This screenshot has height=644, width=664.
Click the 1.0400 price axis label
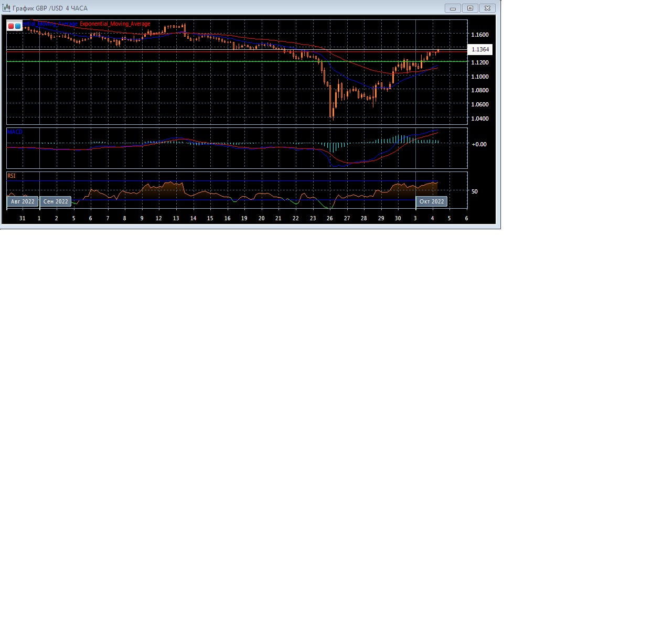pos(479,119)
